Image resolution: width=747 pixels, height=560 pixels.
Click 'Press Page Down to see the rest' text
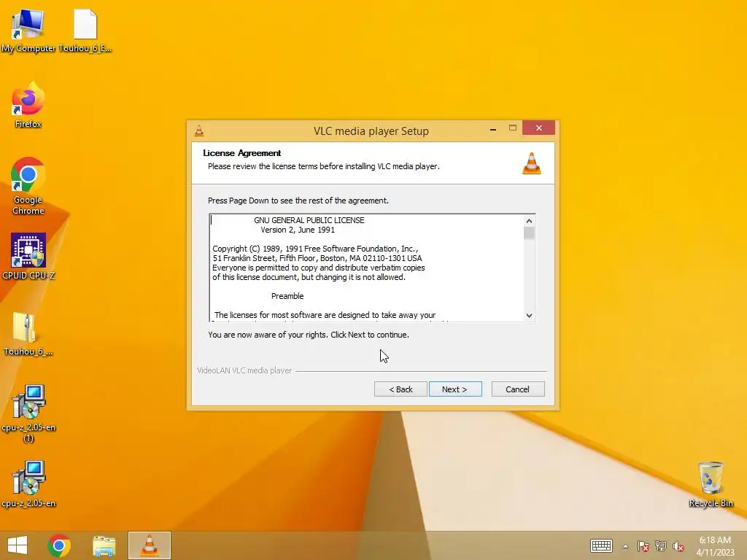pos(298,201)
